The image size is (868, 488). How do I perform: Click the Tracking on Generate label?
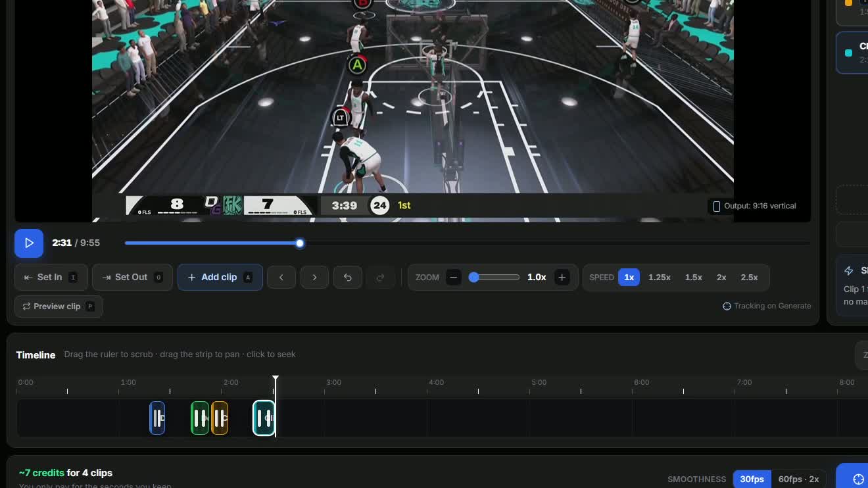[x=767, y=306]
